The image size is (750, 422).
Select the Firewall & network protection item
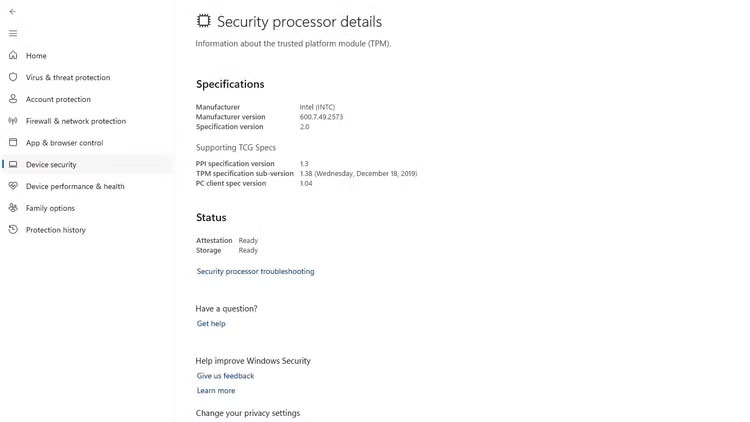76,121
